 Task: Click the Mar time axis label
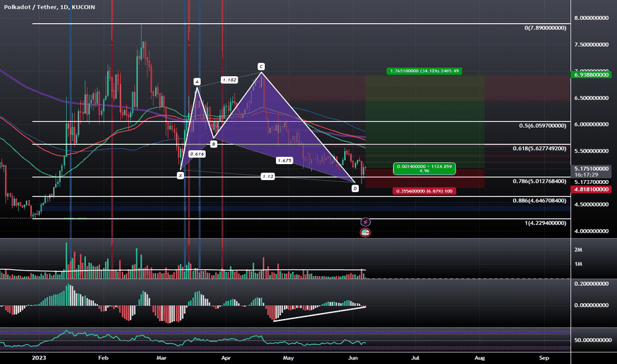click(x=162, y=357)
